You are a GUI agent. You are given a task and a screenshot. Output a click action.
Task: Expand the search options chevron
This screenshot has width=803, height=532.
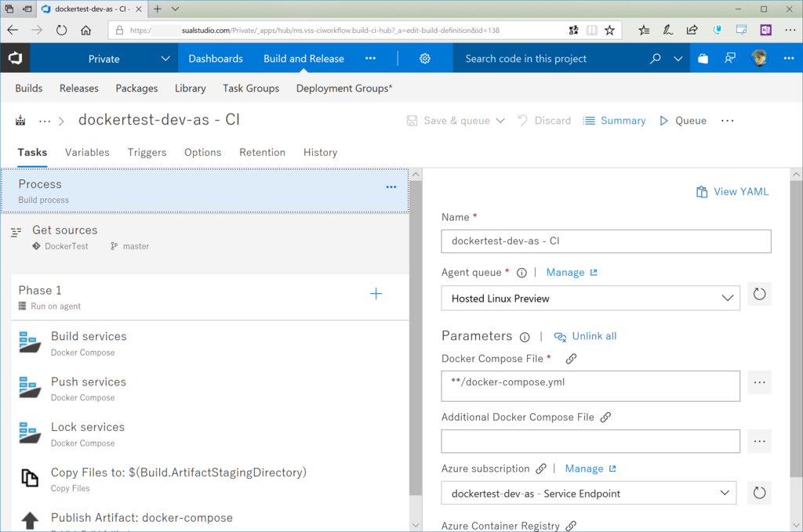tap(678, 59)
